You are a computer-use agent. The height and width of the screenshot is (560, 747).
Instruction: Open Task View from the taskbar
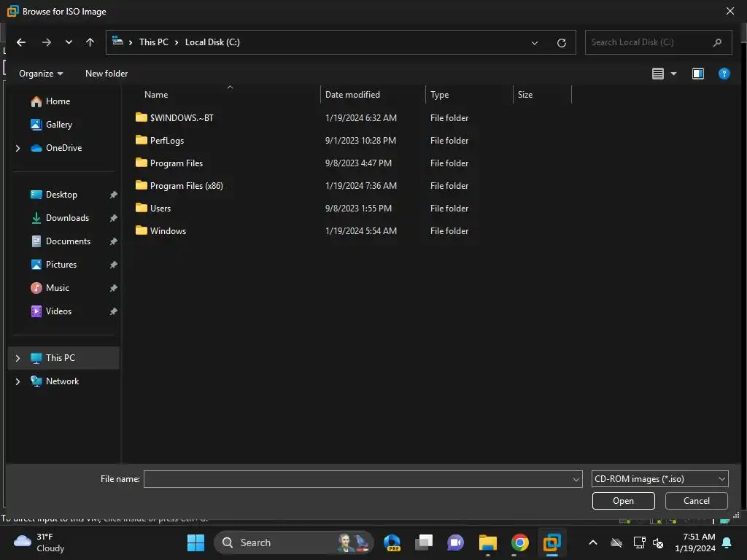424,542
